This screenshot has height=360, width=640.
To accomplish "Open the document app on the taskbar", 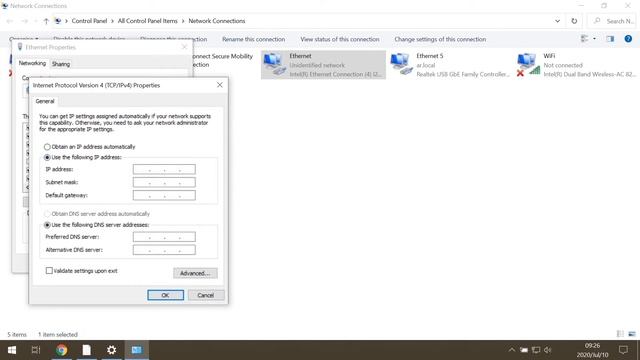I will [87, 350].
